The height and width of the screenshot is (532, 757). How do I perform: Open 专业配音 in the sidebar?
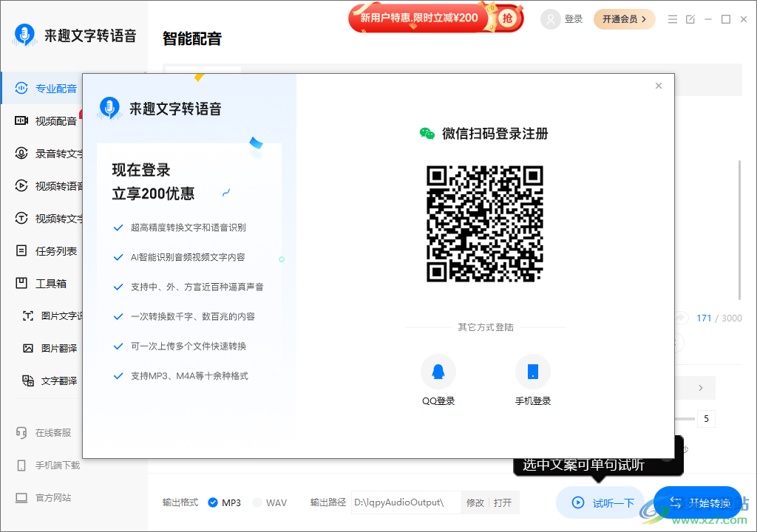tap(42, 89)
